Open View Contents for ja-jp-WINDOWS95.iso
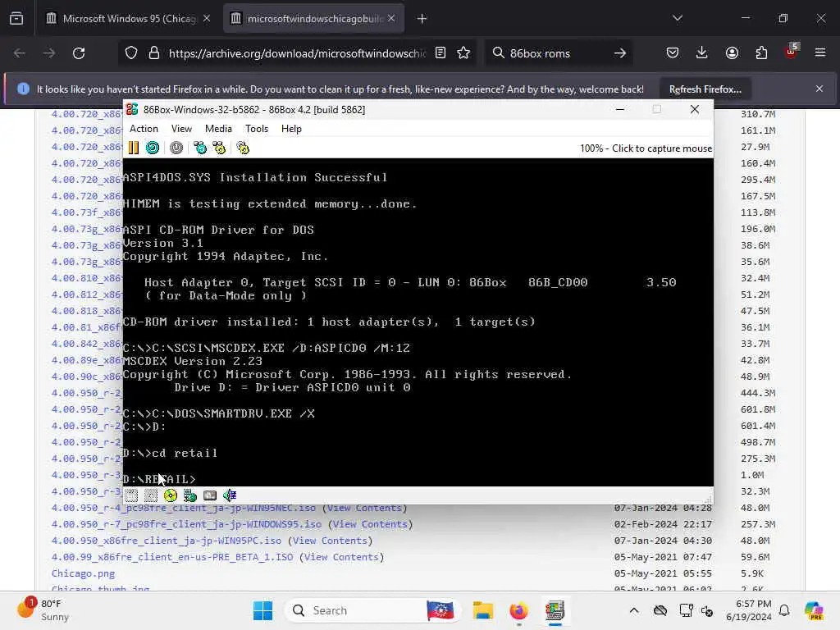The width and height of the screenshot is (840, 630). pos(370,524)
